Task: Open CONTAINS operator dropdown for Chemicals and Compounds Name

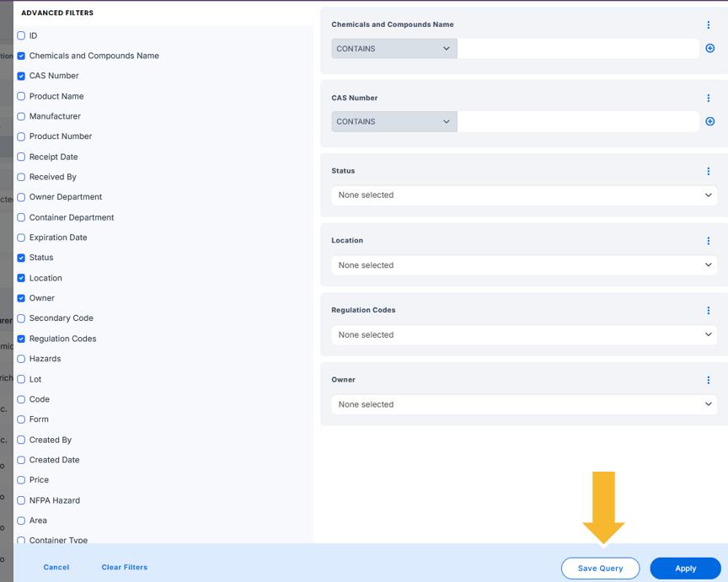Action: [x=394, y=48]
